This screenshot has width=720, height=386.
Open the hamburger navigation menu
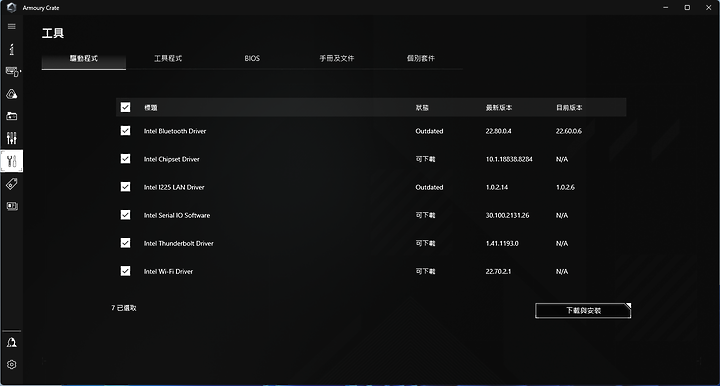tap(12, 27)
